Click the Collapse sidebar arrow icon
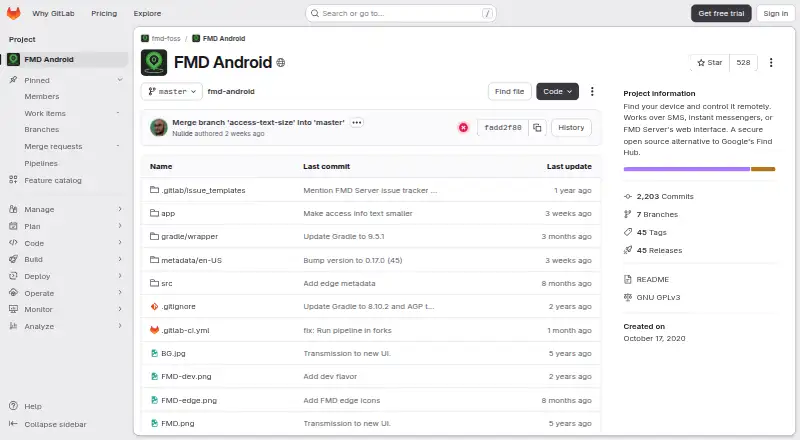The height and width of the screenshot is (440, 800). coord(13,424)
